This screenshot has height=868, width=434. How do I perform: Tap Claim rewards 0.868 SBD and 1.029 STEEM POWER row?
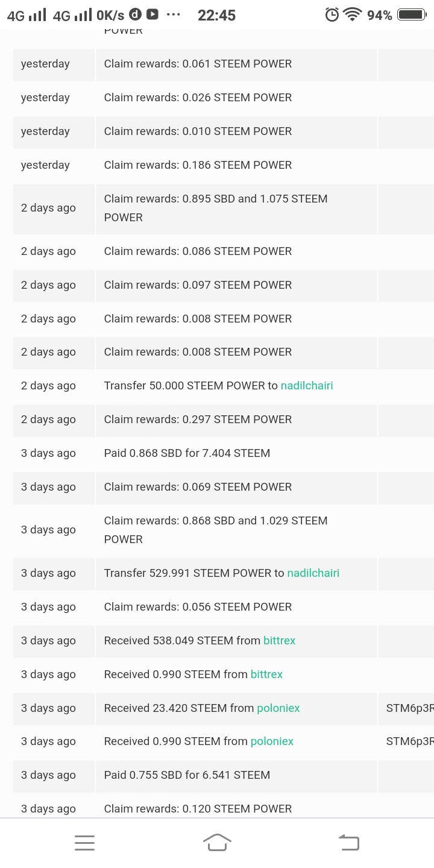[215, 530]
